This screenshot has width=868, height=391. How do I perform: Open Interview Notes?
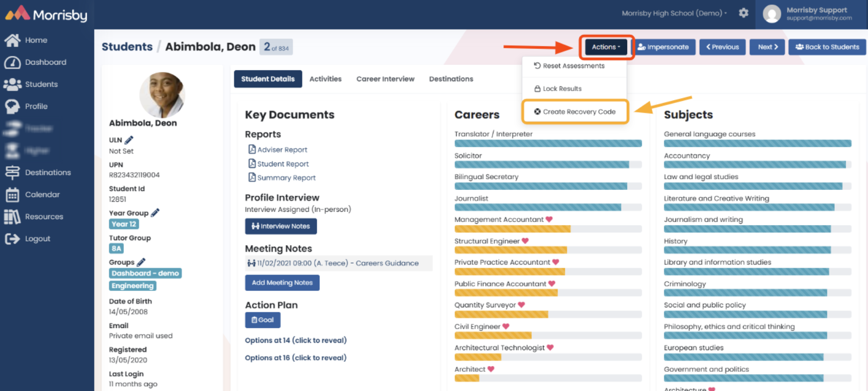point(281,226)
